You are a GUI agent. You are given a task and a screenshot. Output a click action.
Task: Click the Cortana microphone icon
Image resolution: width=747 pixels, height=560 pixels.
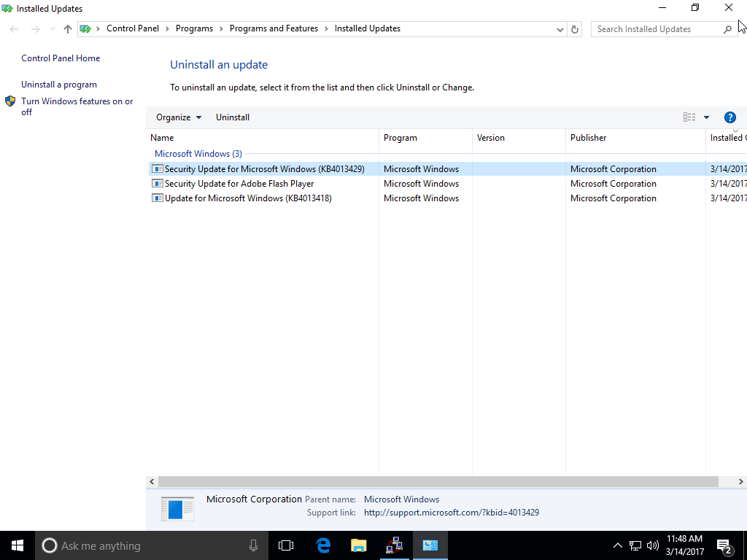(253, 545)
